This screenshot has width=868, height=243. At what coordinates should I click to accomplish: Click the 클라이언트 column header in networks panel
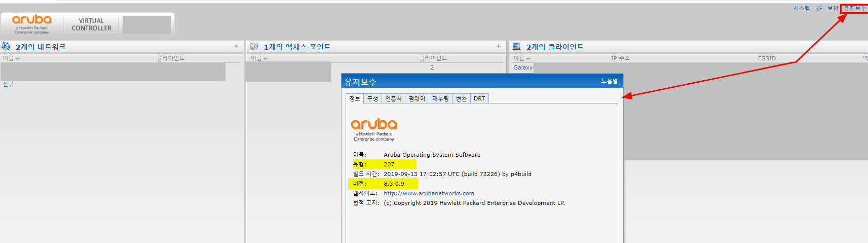pos(171,58)
